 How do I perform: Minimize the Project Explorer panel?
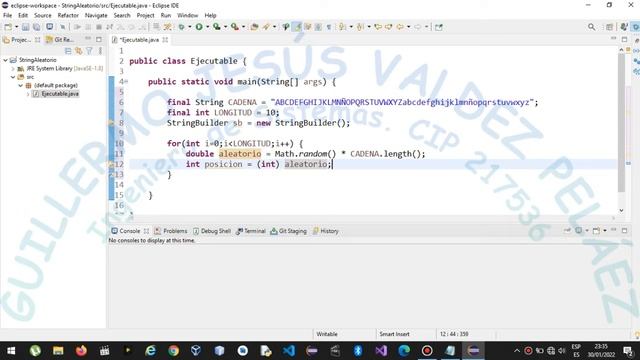(x=88, y=39)
